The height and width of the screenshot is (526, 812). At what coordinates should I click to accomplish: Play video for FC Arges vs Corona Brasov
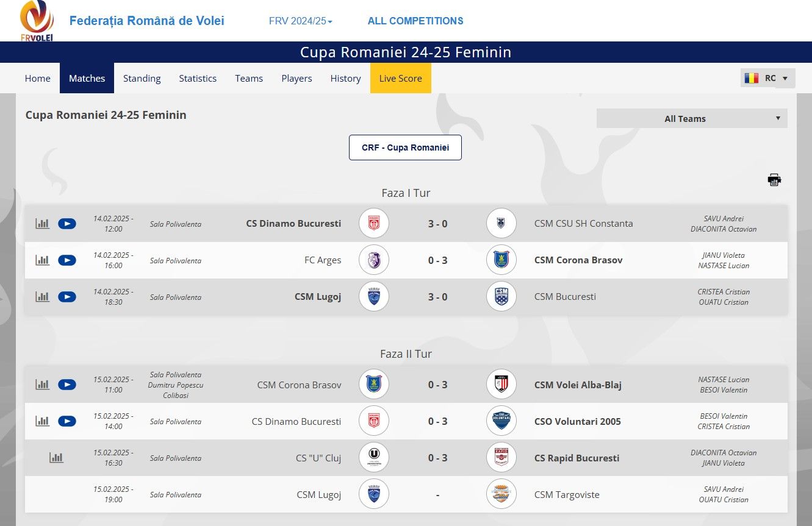coord(67,260)
